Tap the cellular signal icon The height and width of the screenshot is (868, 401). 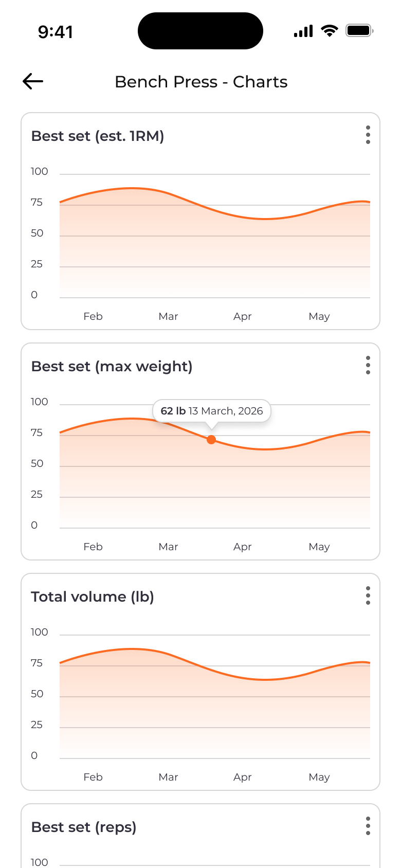(x=303, y=31)
